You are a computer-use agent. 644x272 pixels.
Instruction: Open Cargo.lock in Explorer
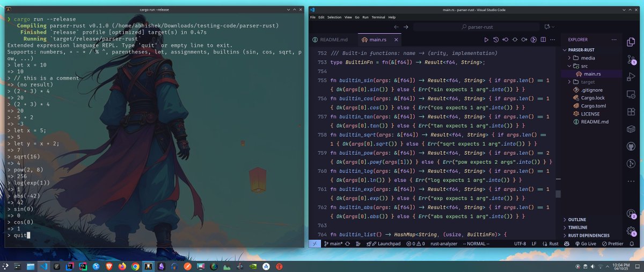click(x=592, y=98)
